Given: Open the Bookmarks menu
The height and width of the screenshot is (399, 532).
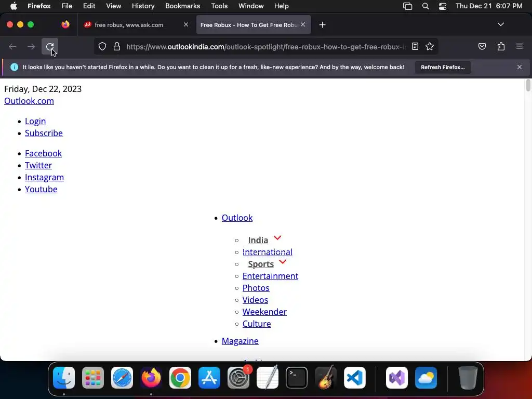Looking at the screenshot, I should (182, 6).
